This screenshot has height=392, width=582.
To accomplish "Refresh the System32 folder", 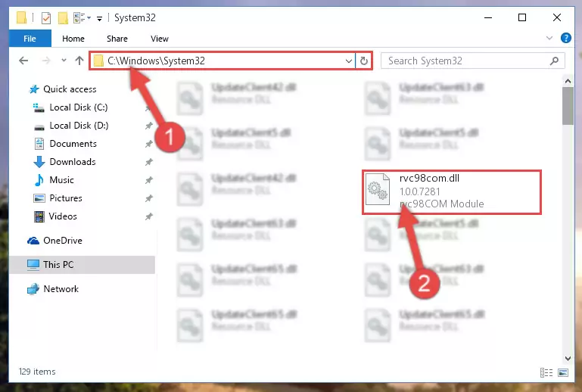I will click(364, 61).
